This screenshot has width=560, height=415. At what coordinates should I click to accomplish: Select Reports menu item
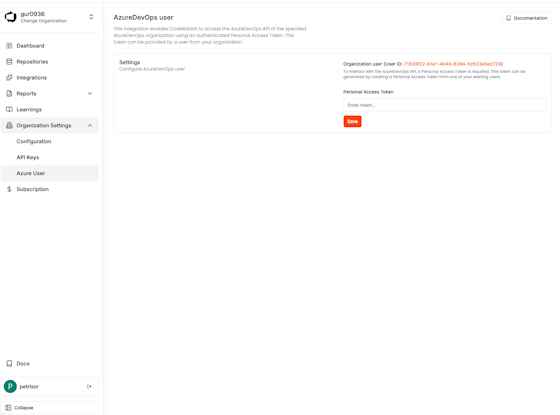tap(26, 94)
